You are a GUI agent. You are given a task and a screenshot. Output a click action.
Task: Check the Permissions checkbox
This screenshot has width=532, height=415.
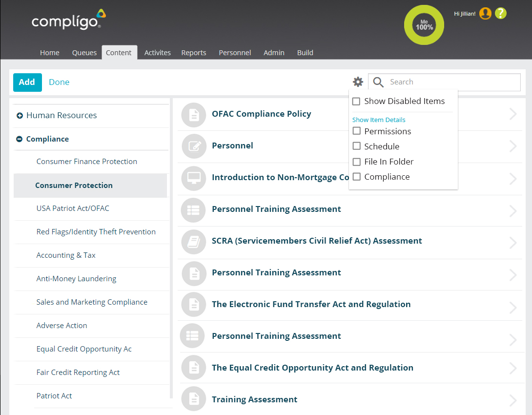tap(357, 131)
